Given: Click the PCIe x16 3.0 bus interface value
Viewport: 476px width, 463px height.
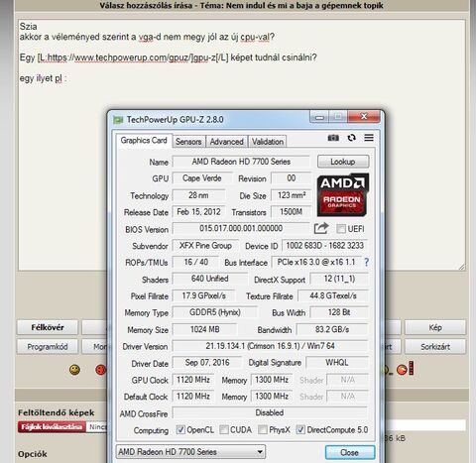Looking at the screenshot, I should [316, 262].
